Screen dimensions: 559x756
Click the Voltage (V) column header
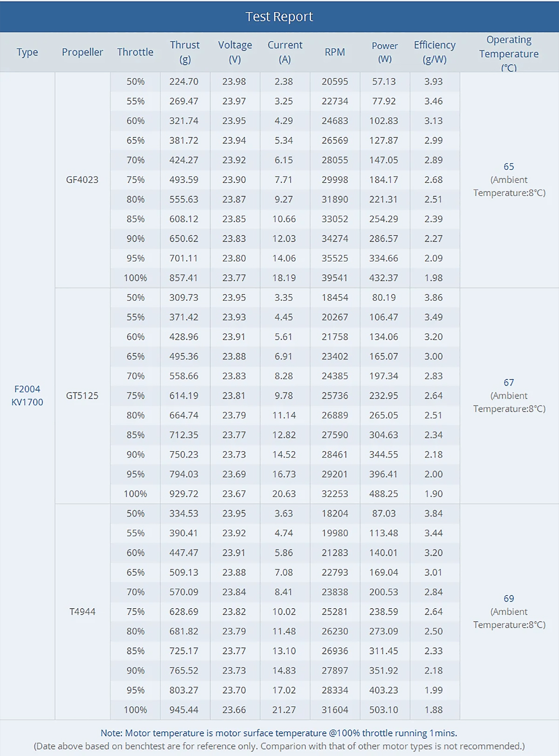[235, 52]
